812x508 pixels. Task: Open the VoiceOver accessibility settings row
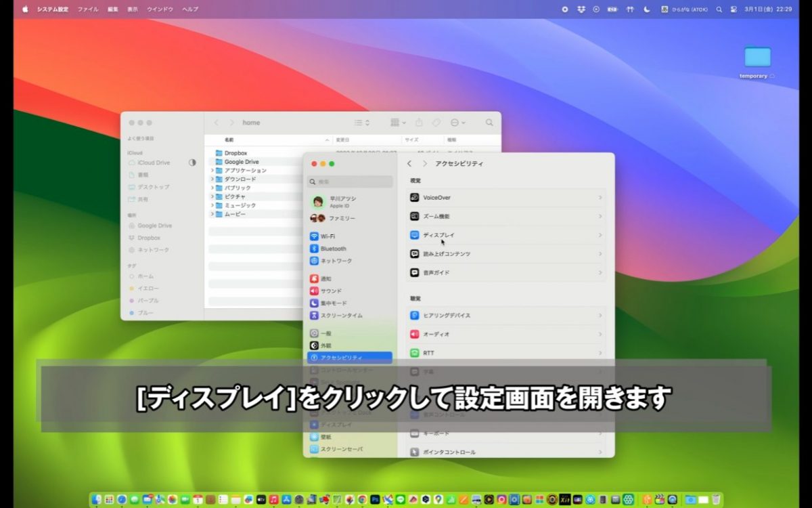click(x=506, y=198)
